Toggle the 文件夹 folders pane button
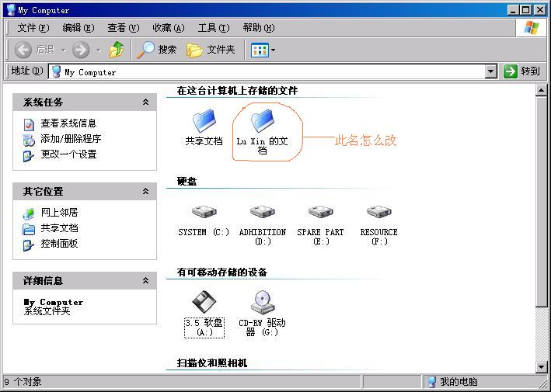This screenshot has width=551, height=392. coord(211,50)
